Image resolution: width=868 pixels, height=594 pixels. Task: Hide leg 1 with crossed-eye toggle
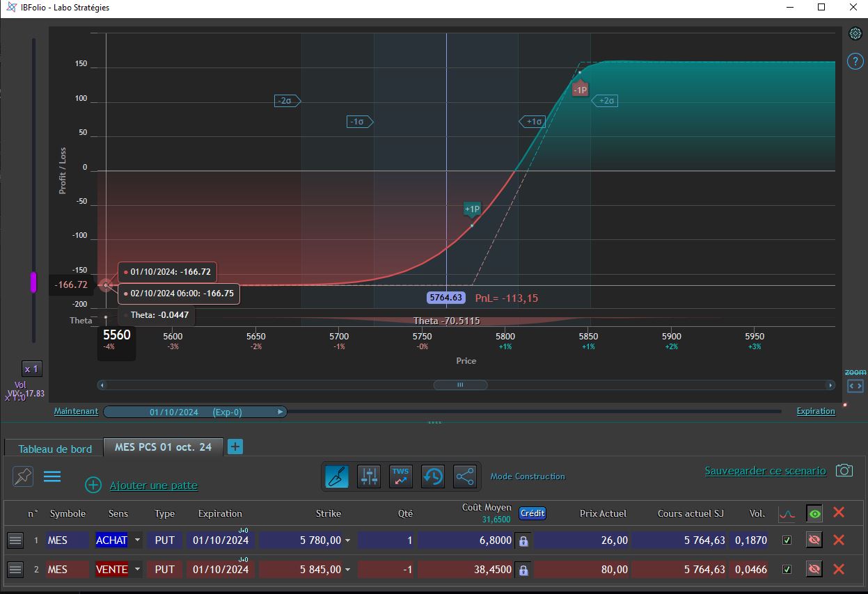coord(814,540)
